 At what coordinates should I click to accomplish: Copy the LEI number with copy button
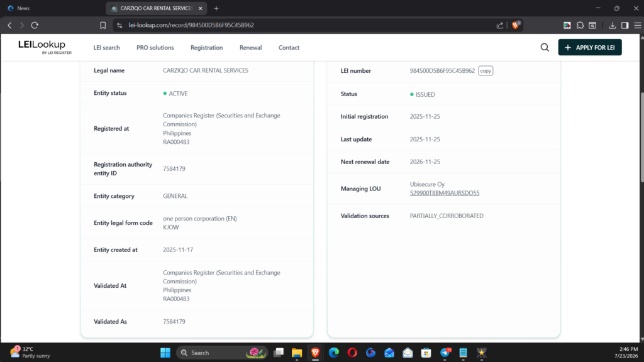[x=486, y=70]
